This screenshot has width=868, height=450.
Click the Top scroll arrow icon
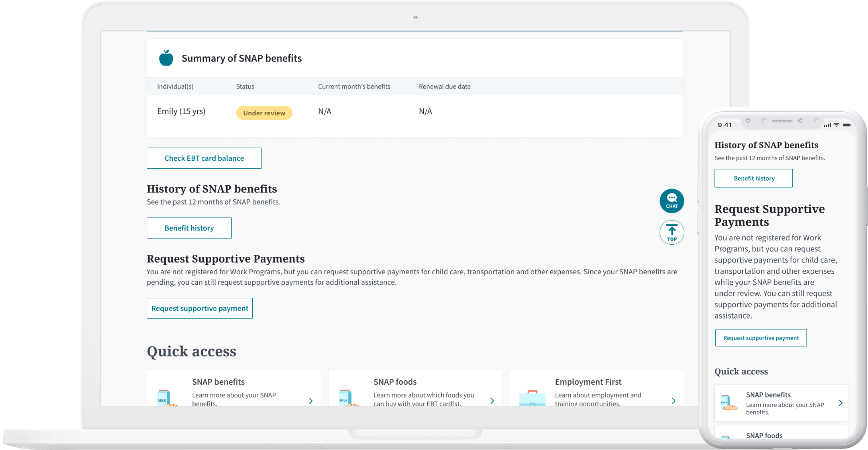tap(671, 232)
